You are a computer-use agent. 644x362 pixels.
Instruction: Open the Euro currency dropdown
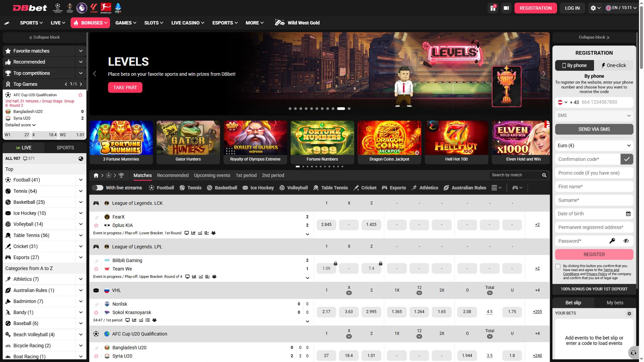(x=594, y=145)
